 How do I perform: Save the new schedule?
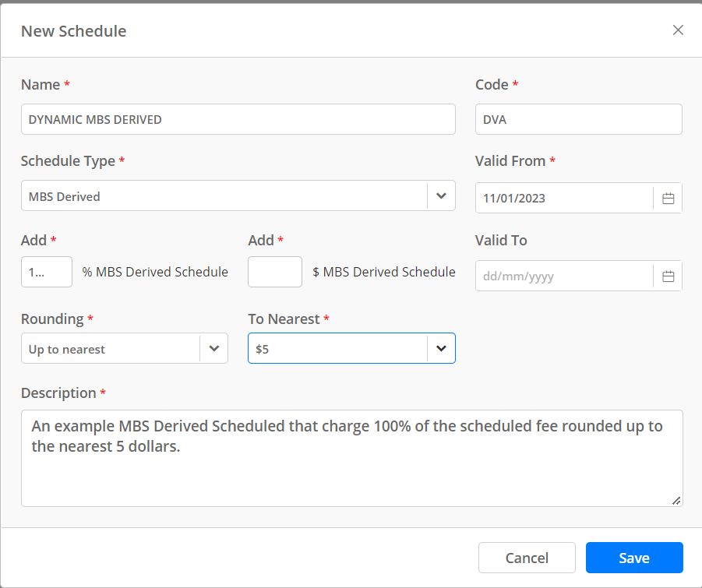coord(634,558)
